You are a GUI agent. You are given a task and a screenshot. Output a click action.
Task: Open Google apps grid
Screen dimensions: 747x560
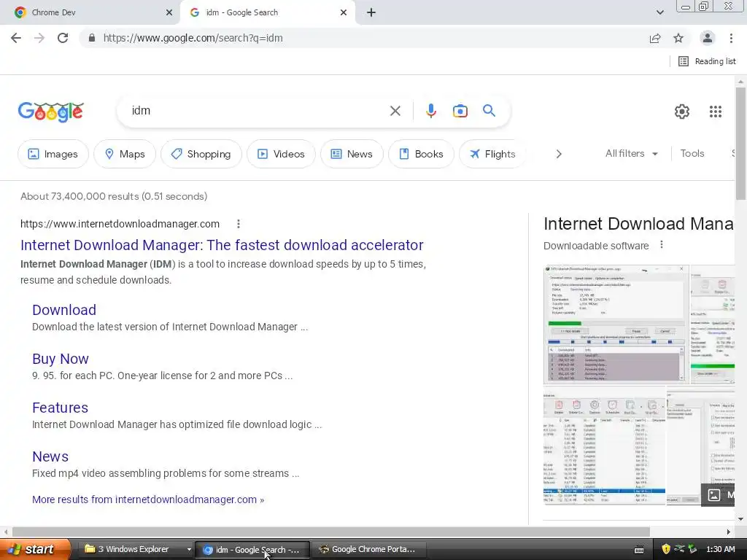715,112
